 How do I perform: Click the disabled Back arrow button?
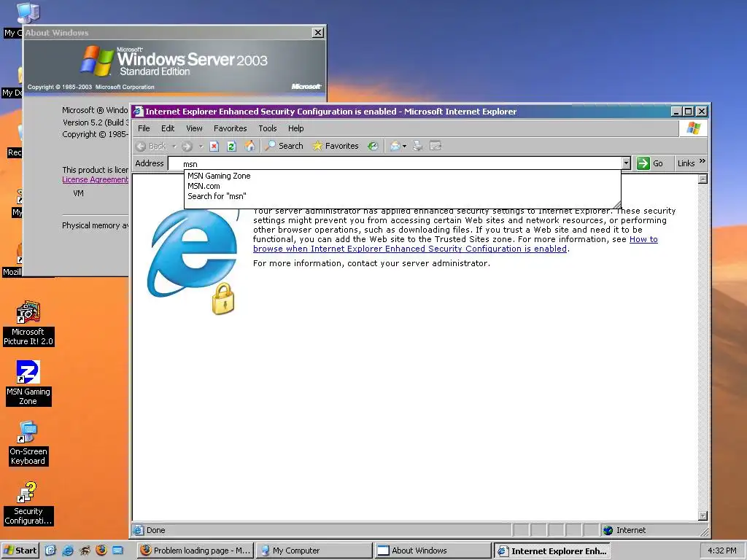pyautogui.click(x=151, y=146)
